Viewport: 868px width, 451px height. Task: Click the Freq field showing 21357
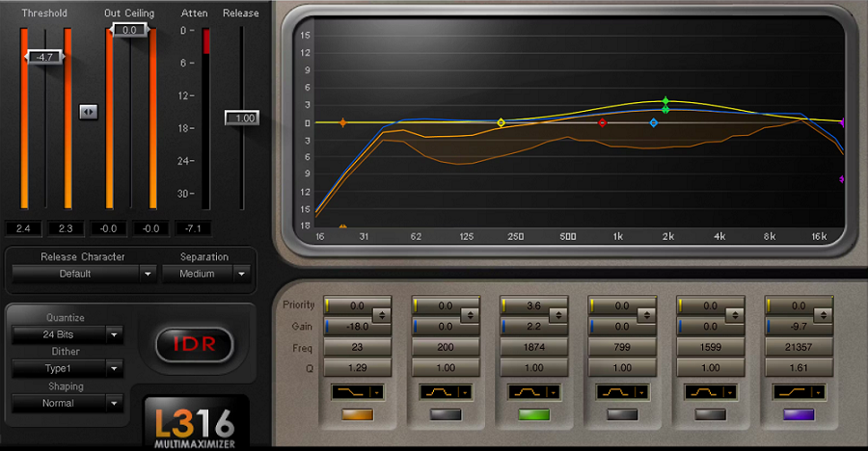tap(799, 347)
